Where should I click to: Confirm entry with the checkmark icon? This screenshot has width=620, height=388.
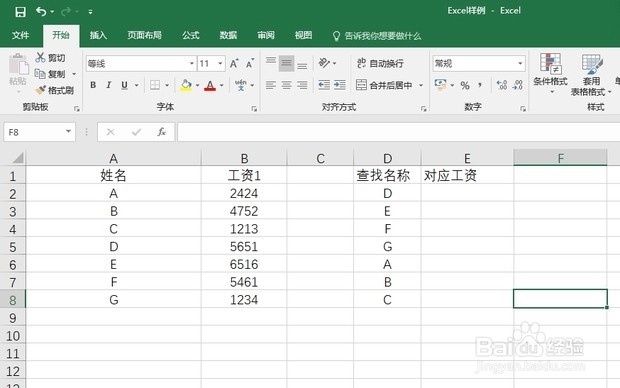(136, 132)
